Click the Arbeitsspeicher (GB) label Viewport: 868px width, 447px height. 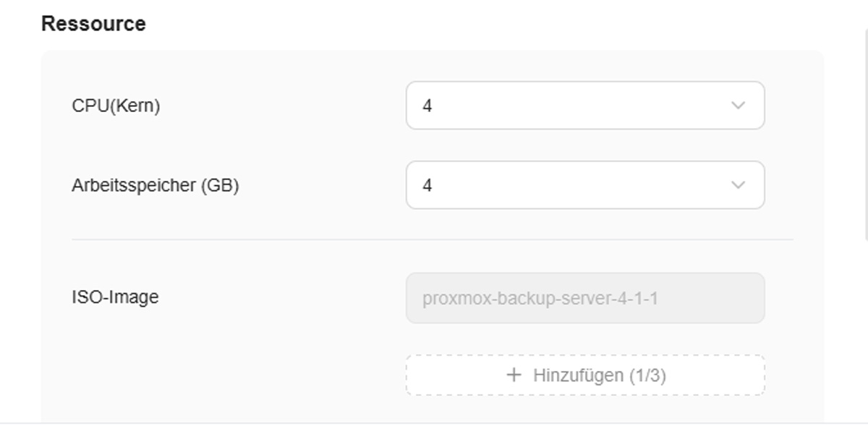[x=155, y=185]
